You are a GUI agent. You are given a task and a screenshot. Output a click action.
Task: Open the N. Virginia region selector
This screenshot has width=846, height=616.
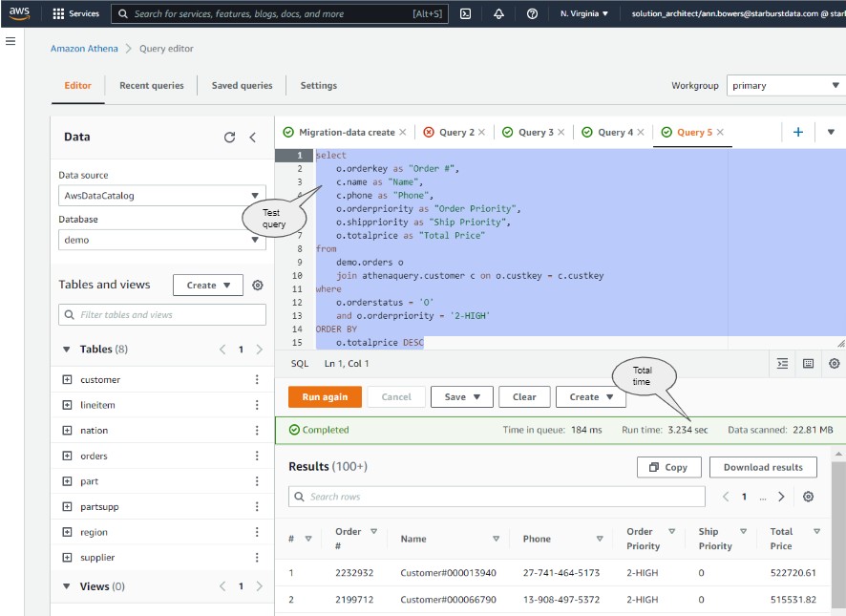pos(584,13)
